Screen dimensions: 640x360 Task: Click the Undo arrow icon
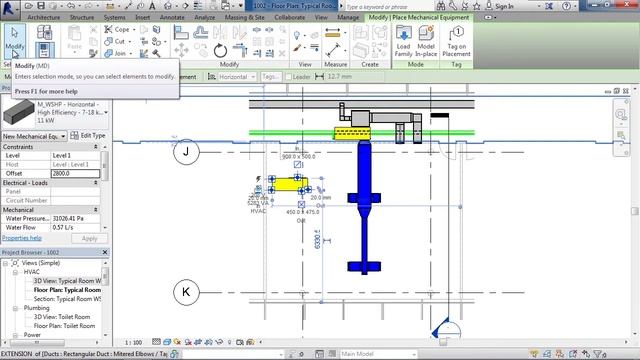(x=71, y=6)
